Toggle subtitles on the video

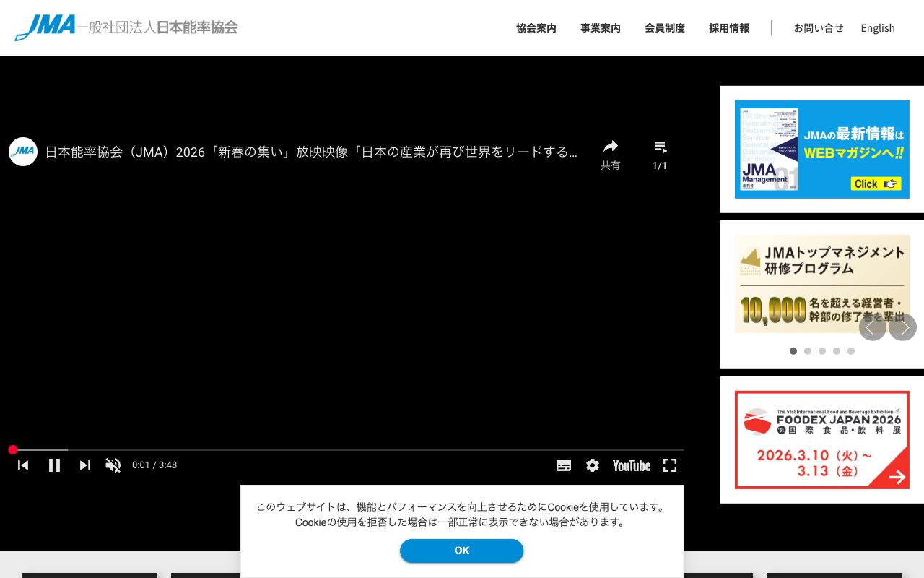click(x=564, y=465)
